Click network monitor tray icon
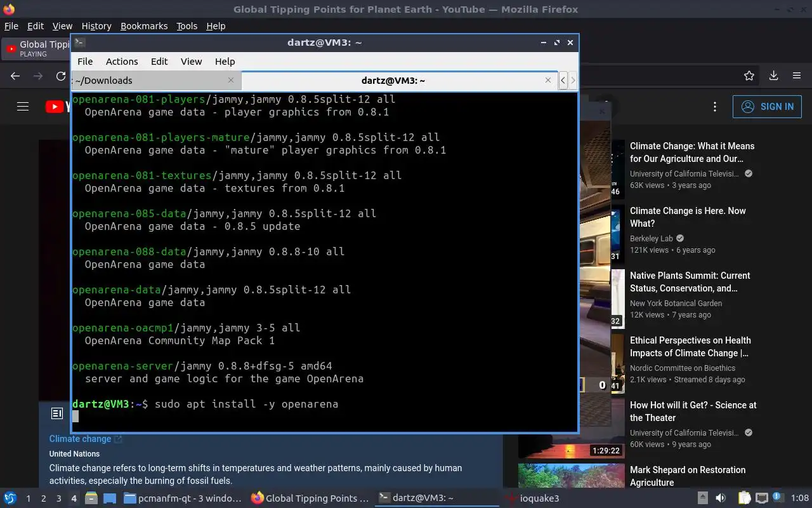The width and height of the screenshot is (812, 508). [x=761, y=498]
